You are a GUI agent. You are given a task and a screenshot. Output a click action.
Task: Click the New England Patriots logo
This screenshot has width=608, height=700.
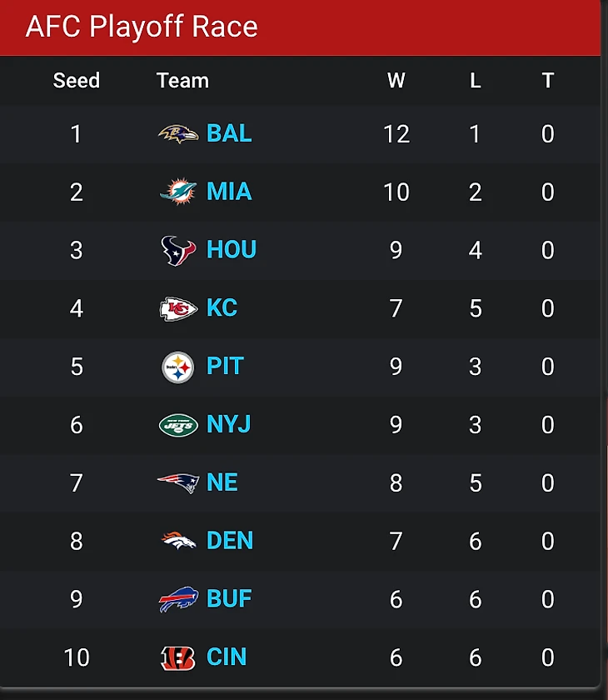[x=178, y=483]
